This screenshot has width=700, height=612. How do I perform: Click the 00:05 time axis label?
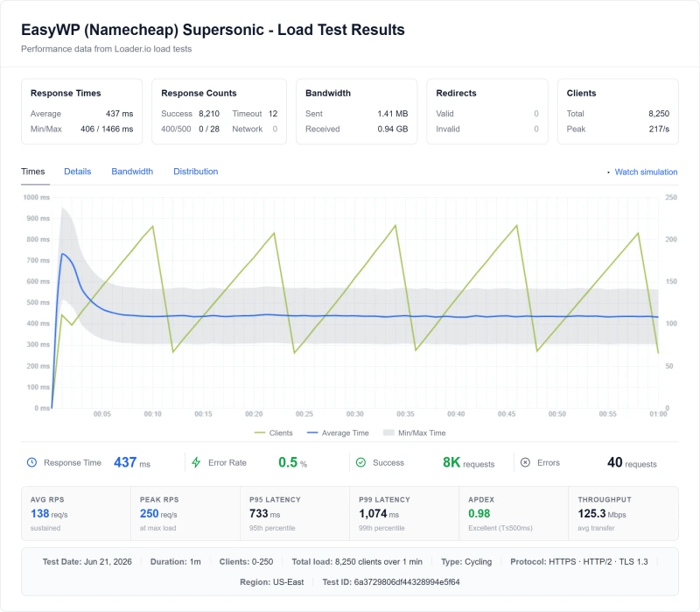click(x=101, y=414)
